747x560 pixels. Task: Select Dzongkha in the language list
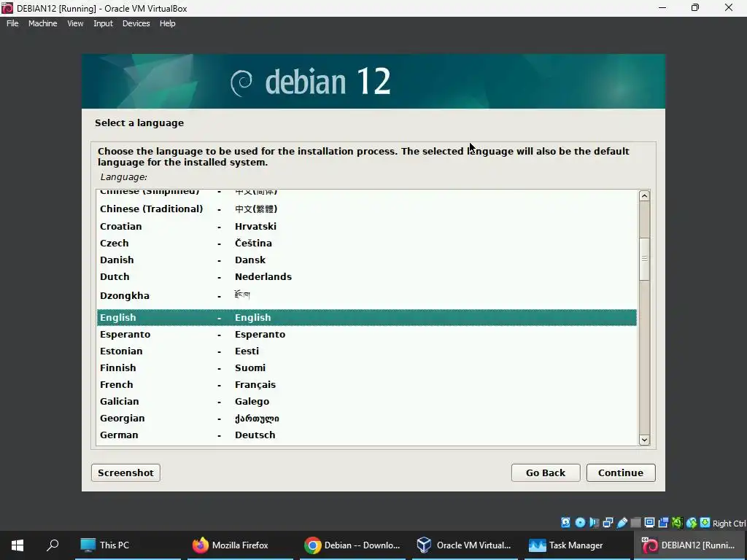coord(366,296)
